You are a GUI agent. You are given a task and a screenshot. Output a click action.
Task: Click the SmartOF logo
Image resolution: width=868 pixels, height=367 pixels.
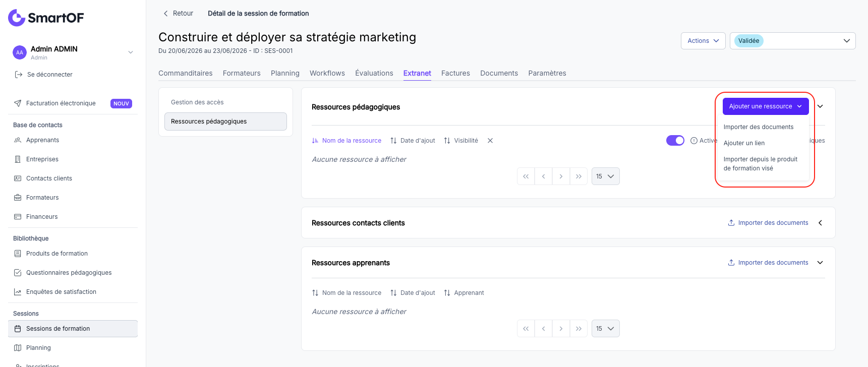pyautogui.click(x=46, y=18)
